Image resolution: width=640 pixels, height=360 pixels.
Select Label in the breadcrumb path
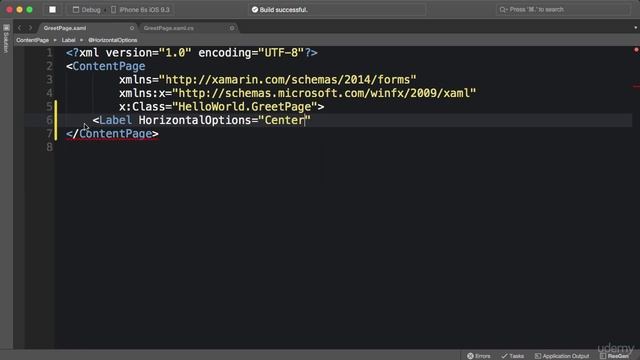(x=69, y=40)
